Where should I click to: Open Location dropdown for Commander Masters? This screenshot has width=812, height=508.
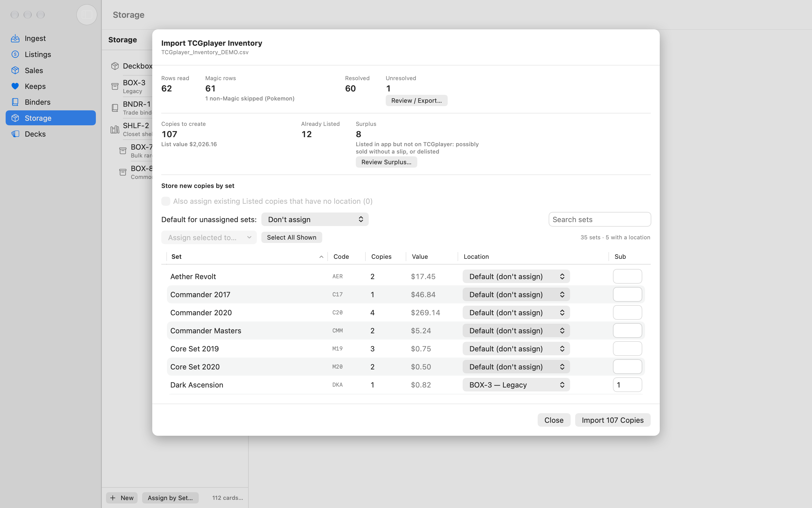[x=516, y=330]
